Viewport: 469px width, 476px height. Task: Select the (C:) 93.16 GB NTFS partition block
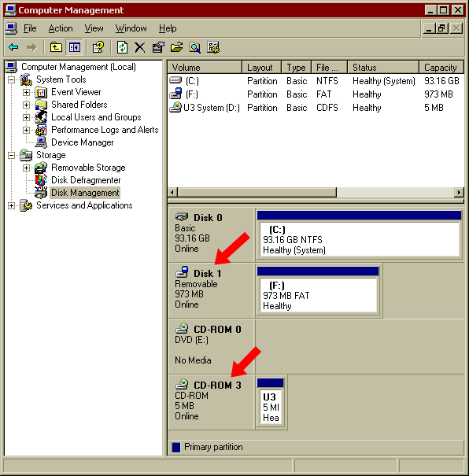coord(359,235)
